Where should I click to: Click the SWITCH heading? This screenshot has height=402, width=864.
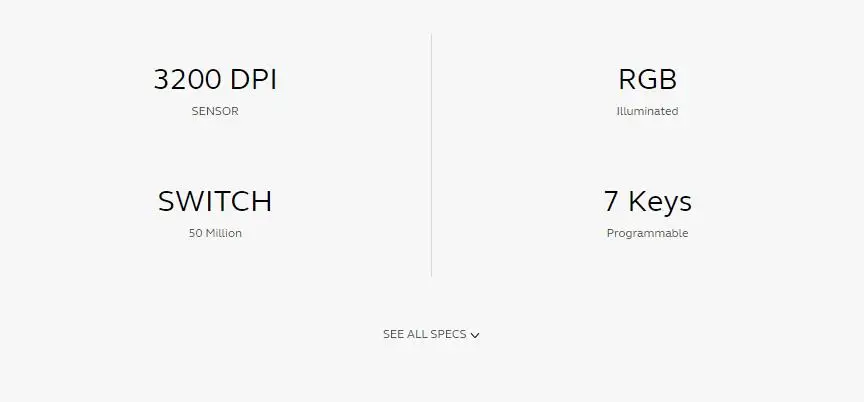point(215,201)
